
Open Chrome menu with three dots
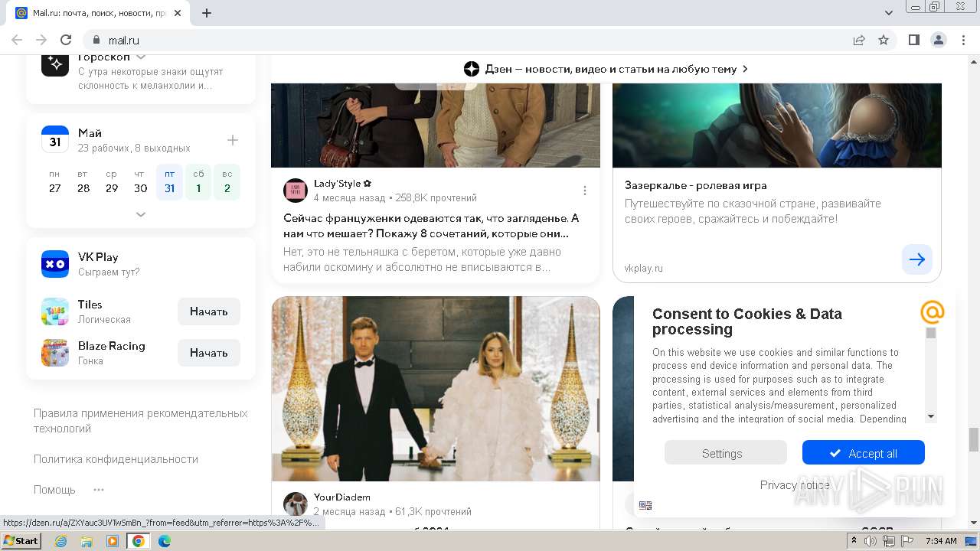[963, 40]
